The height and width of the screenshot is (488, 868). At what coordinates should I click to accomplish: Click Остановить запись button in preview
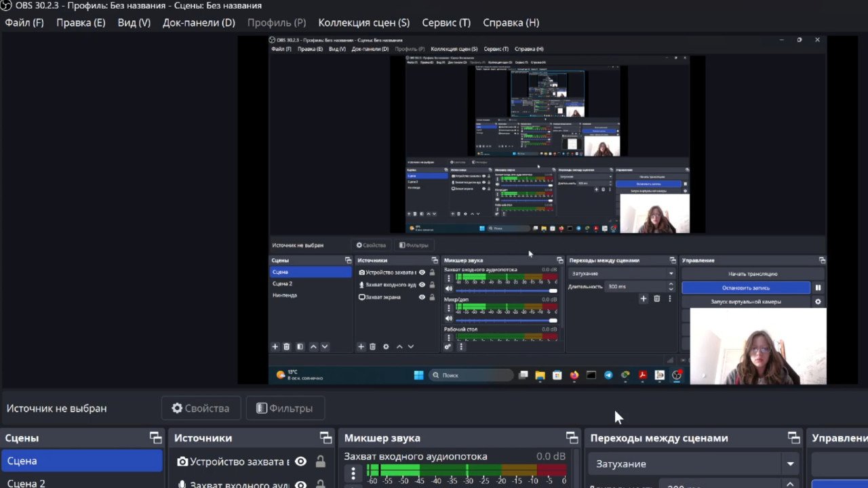(746, 288)
